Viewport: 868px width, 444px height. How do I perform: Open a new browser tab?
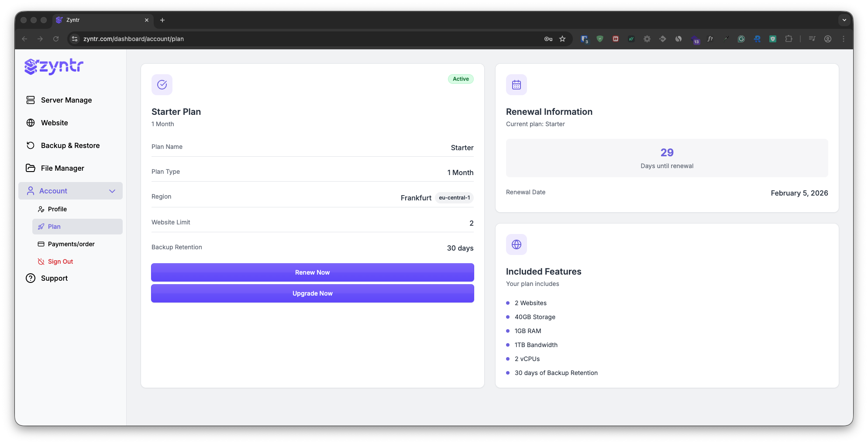(162, 20)
